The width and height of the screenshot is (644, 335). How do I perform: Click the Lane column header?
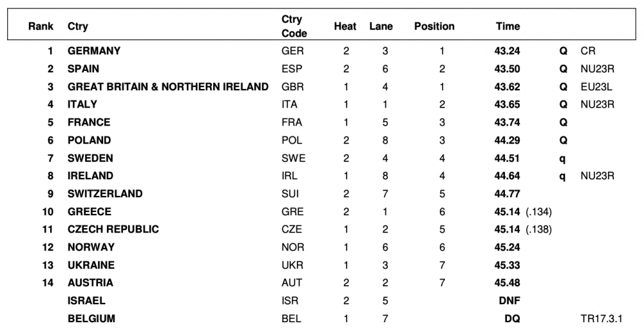381,26
